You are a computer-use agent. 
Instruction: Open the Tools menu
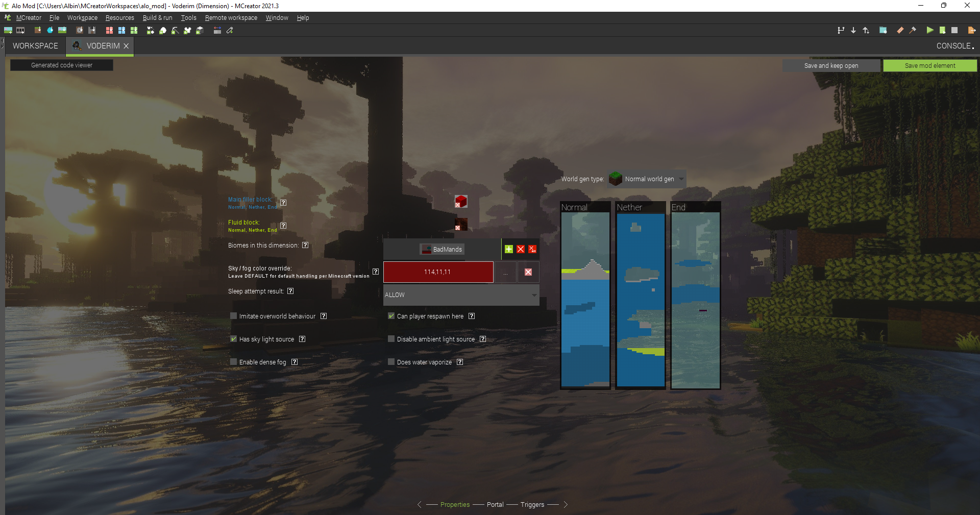188,18
